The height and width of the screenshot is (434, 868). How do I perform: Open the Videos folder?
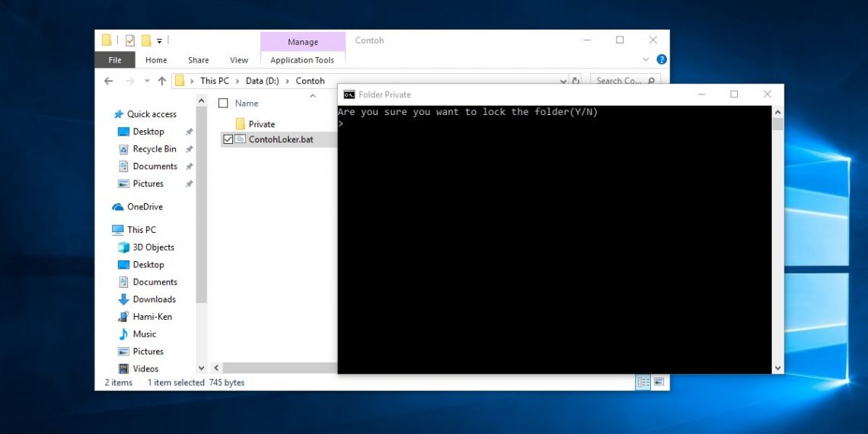[x=139, y=368]
